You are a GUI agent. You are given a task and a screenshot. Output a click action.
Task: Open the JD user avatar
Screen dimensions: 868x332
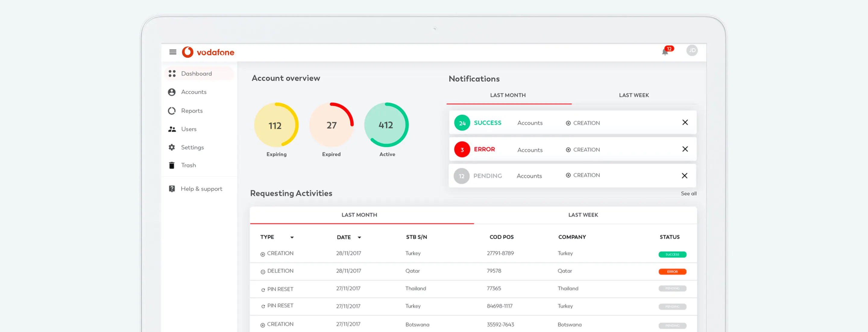pyautogui.click(x=692, y=51)
